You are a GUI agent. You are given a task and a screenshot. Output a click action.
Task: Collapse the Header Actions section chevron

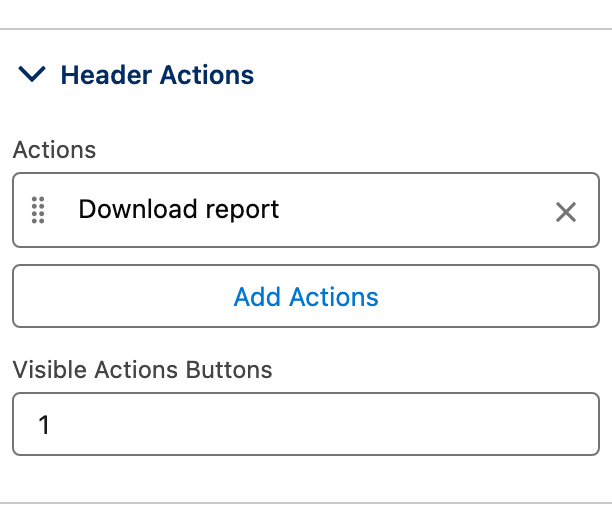pyautogui.click(x=32, y=74)
